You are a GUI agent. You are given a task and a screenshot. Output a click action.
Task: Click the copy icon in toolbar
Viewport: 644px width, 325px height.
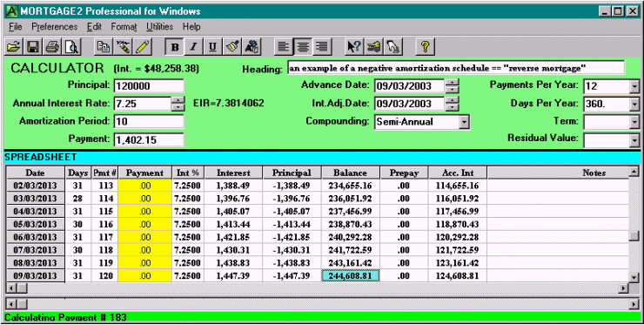click(x=103, y=47)
